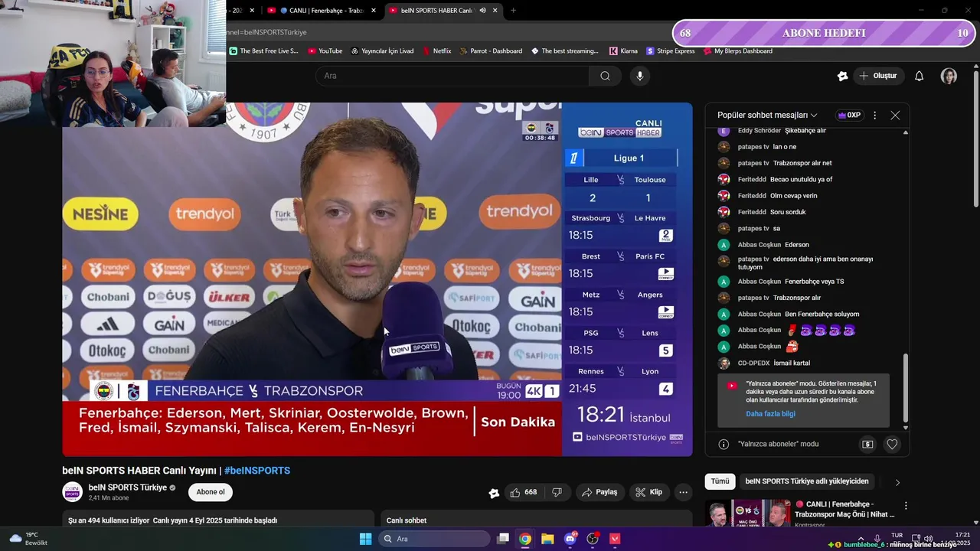Dislike the beIN SPORTS HABER video
Viewport: 980px width, 551px height.
(x=557, y=492)
